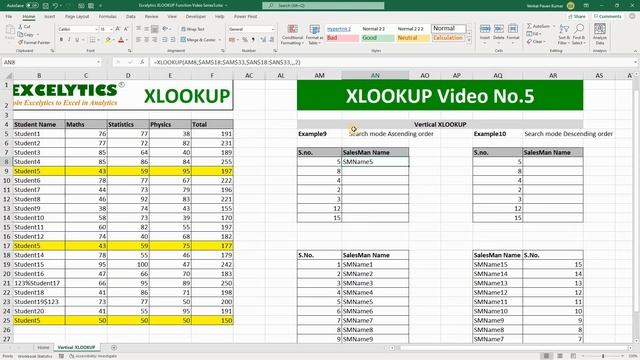Click the Increase Indent icon

(x=173, y=40)
